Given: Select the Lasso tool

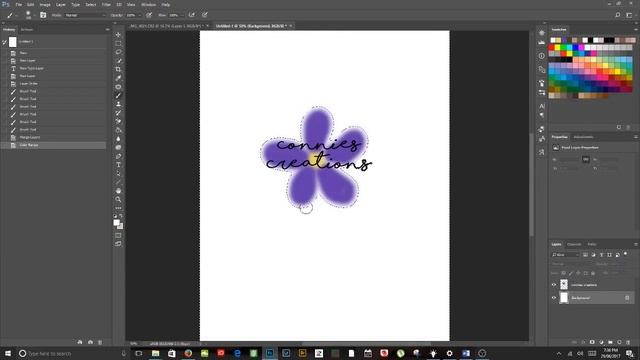Looking at the screenshot, I should tap(118, 52).
